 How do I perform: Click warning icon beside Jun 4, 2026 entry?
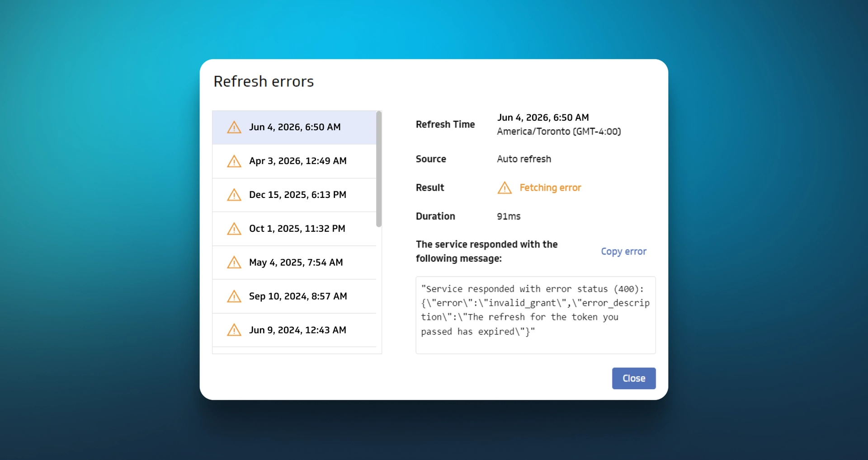coord(234,127)
